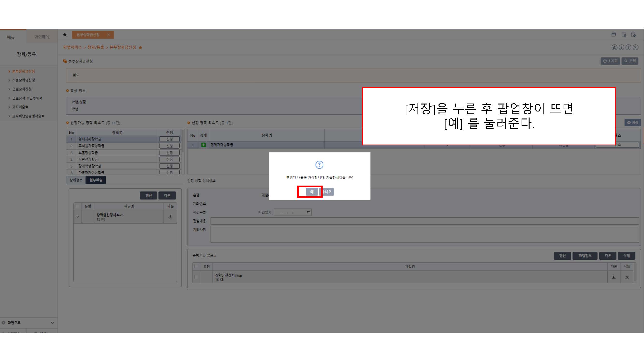Switch to the 첨부파일 tab
Screen dimensions: 644x362
(96, 180)
